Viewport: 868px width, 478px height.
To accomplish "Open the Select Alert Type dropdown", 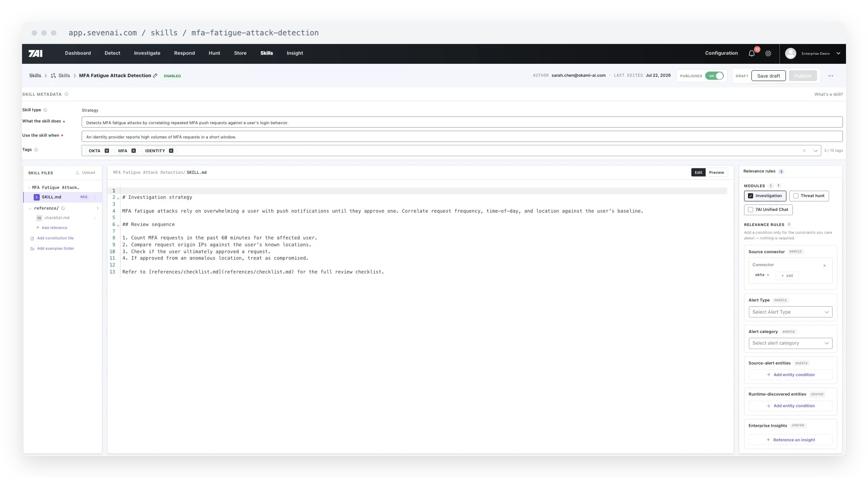I will coord(790,312).
